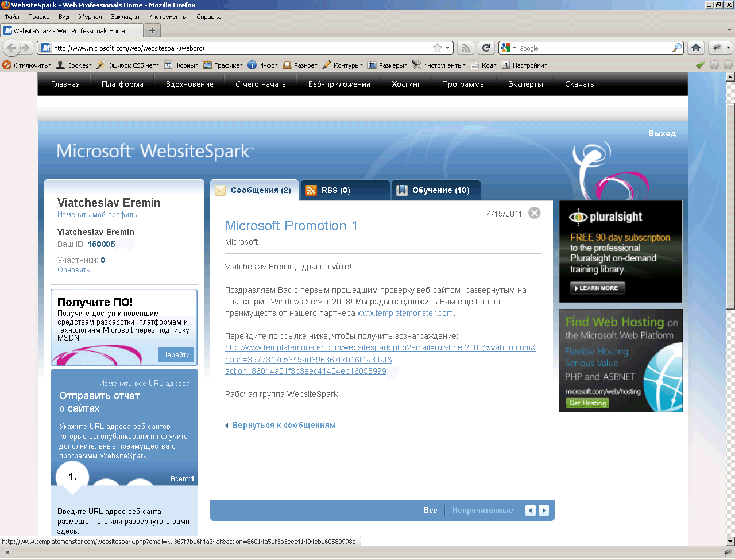Open the Инфо dropdown menu
This screenshot has height=560, width=735.
(262, 65)
